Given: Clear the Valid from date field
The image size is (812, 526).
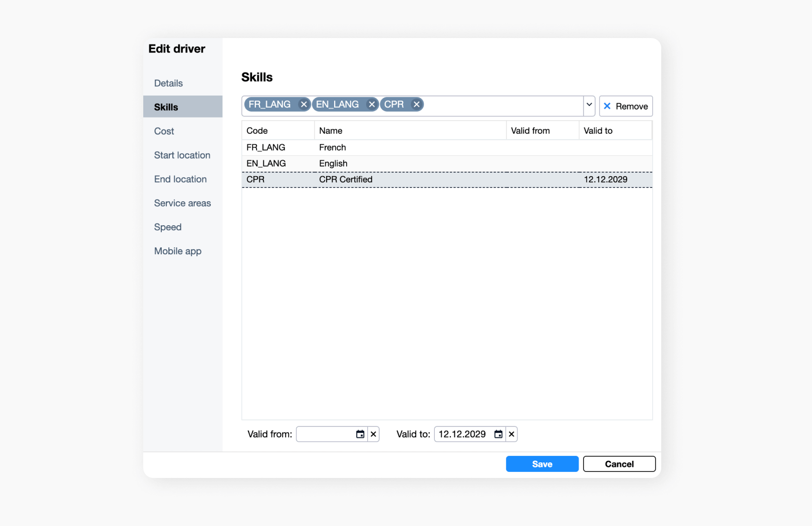Looking at the screenshot, I should (x=373, y=434).
